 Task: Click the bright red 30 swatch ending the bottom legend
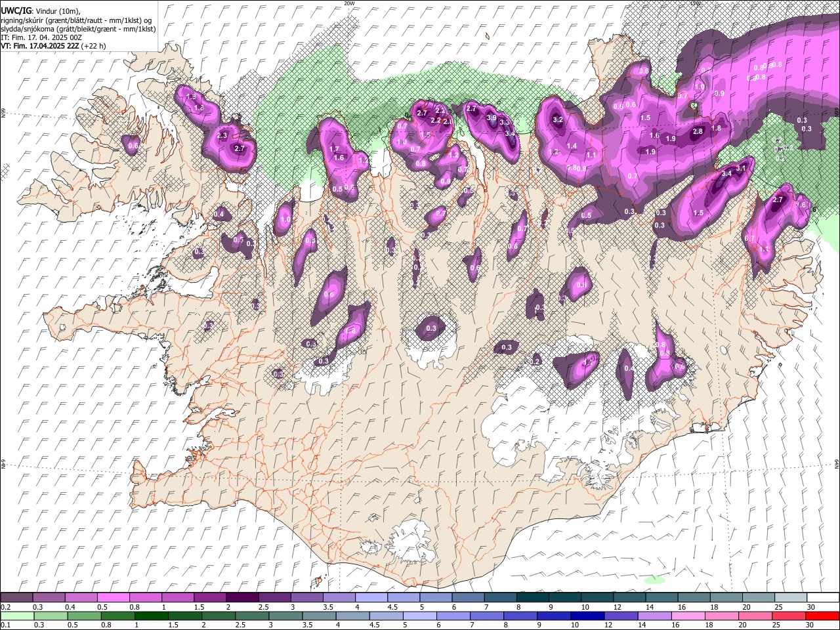[x=822, y=616]
